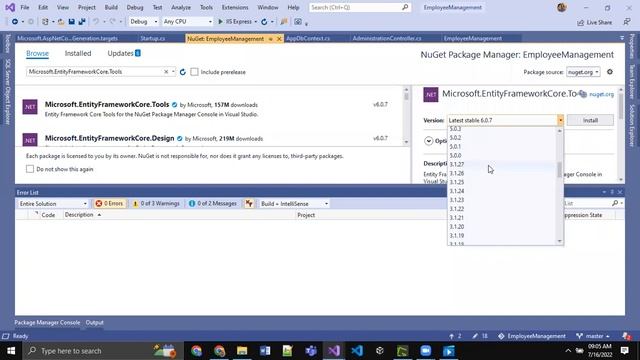Start IIS Express with the play icon

tap(220, 22)
